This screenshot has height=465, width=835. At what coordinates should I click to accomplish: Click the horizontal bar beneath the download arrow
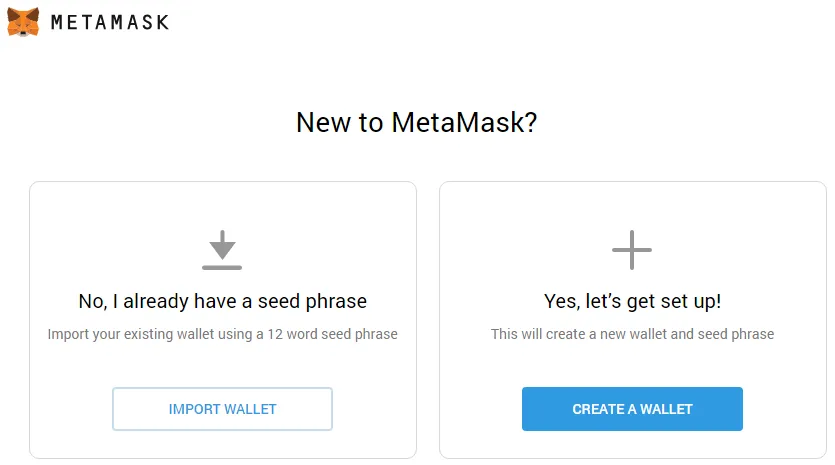(x=222, y=267)
